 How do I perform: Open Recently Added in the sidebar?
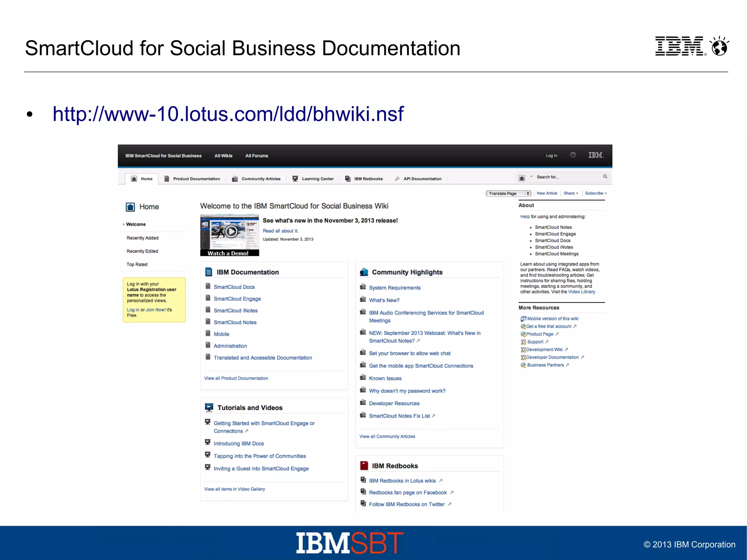pyautogui.click(x=142, y=238)
